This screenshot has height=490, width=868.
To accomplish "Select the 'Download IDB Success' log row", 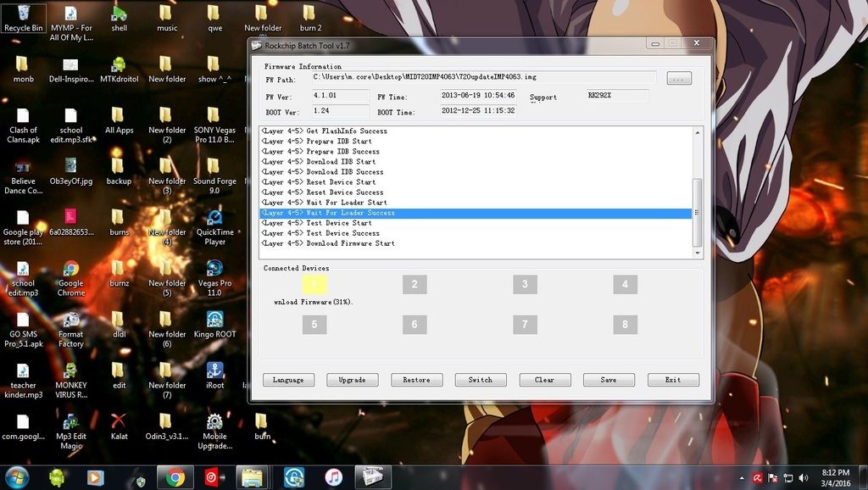I will click(x=476, y=172).
